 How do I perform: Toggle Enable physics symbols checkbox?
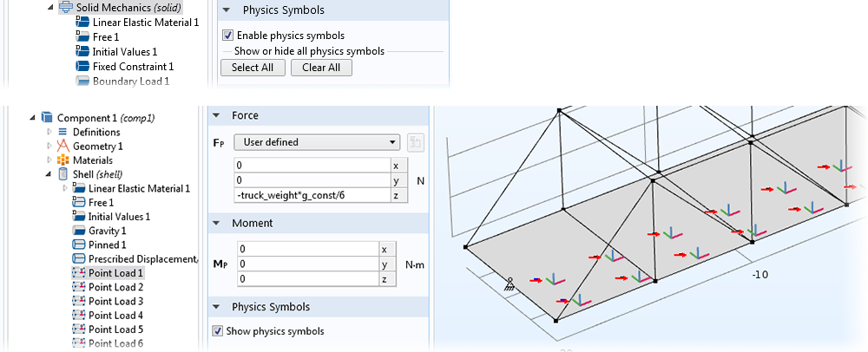228,36
